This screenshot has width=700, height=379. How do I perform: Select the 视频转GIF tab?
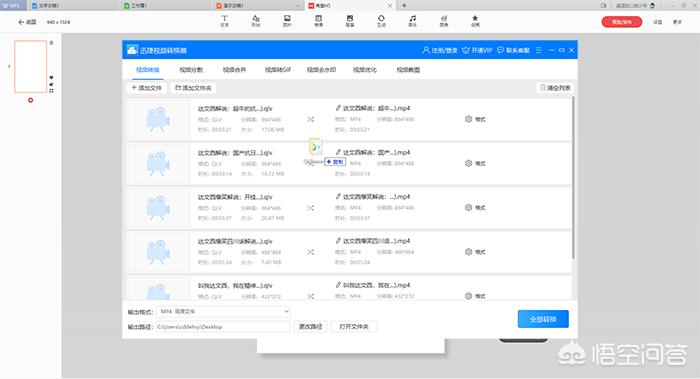(278, 70)
